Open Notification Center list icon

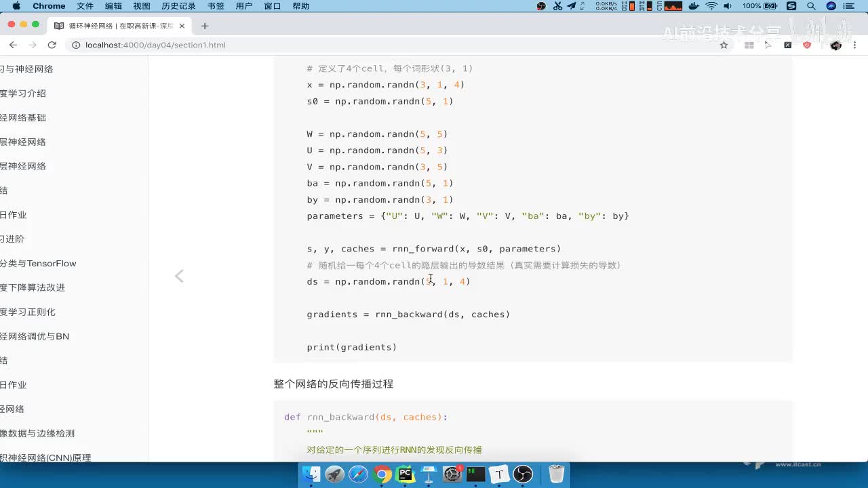850,6
